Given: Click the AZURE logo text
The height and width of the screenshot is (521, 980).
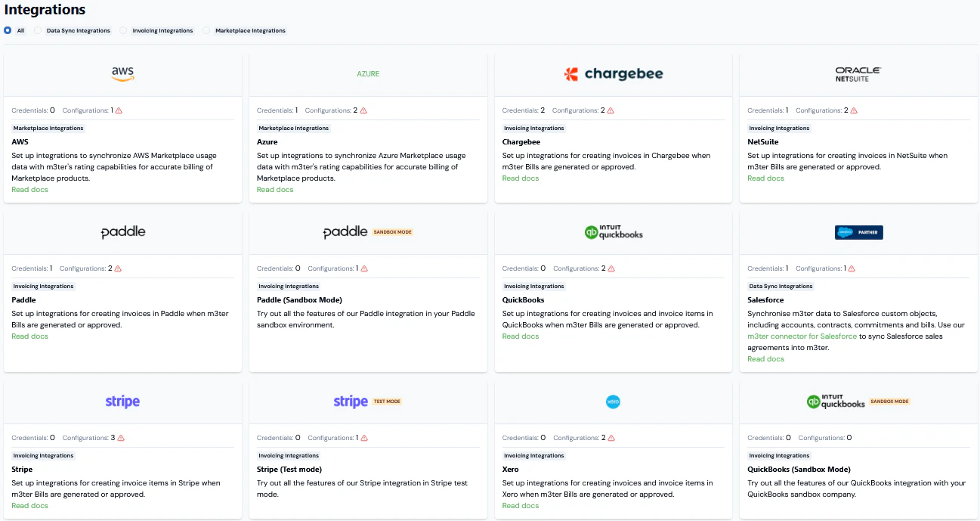Looking at the screenshot, I should tap(368, 74).
